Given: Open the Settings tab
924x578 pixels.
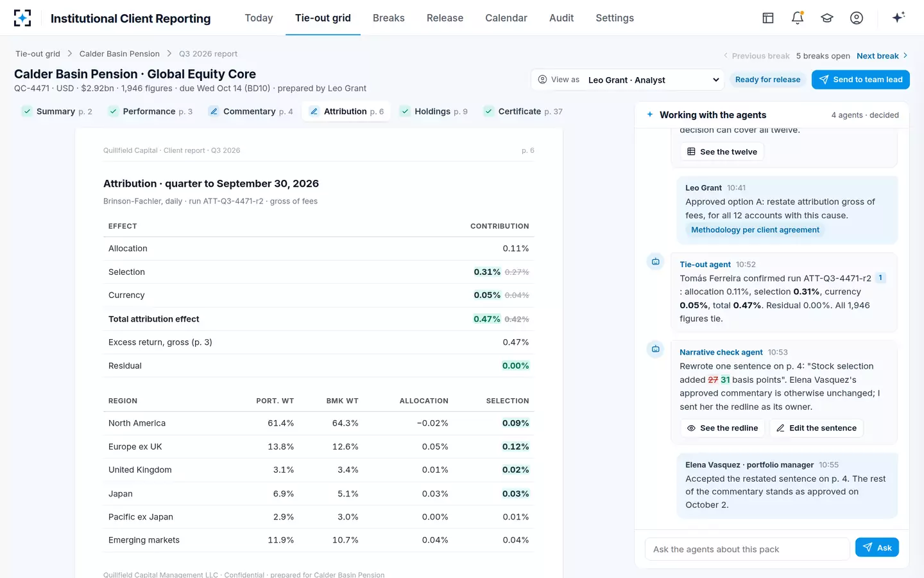Looking at the screenshot, I should click(615, 18).
